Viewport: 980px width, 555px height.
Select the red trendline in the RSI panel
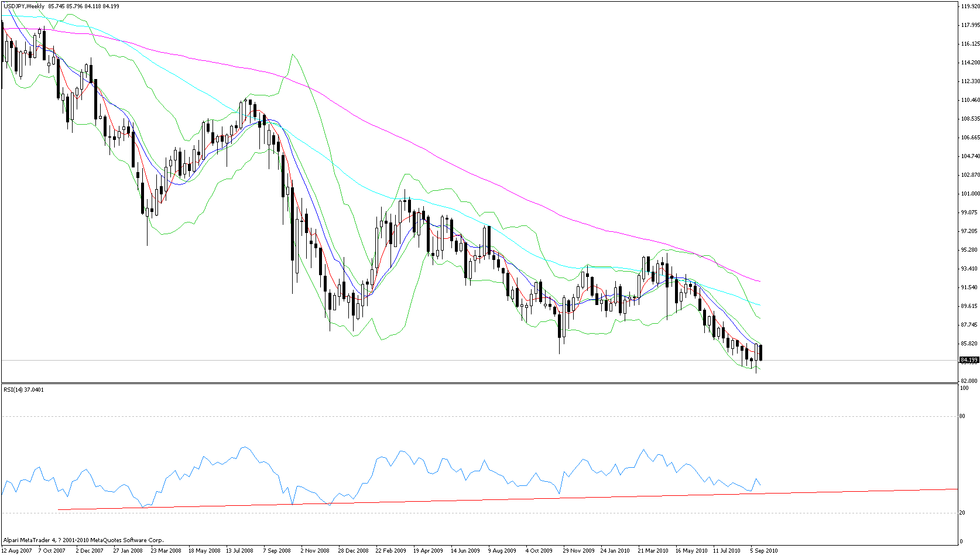[x=508, y=499]
